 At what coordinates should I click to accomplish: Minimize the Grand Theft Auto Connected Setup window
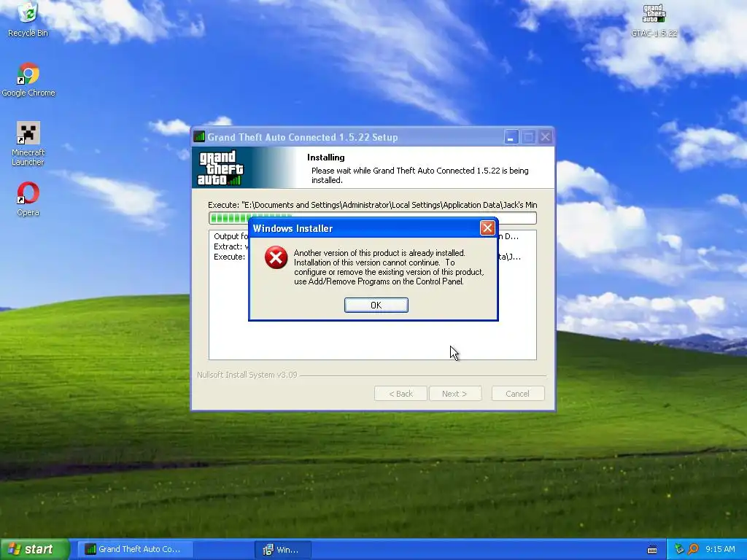pyautogui.click(x=511, y=137)
